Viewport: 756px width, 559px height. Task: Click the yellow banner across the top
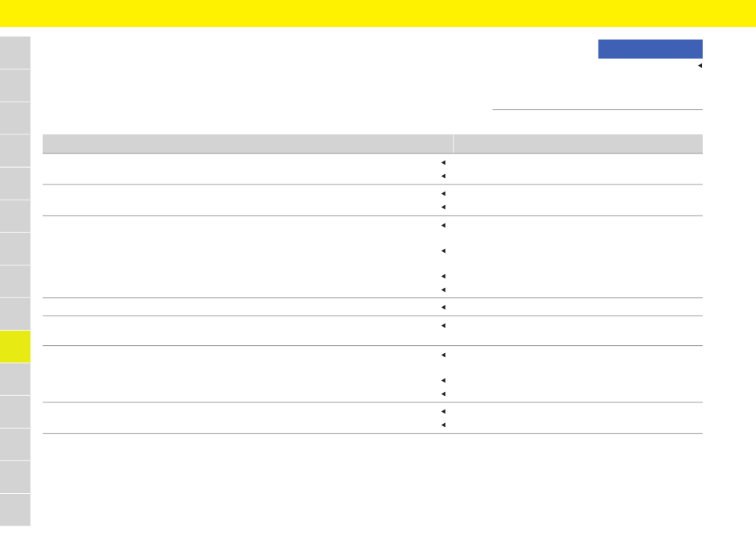378,14
